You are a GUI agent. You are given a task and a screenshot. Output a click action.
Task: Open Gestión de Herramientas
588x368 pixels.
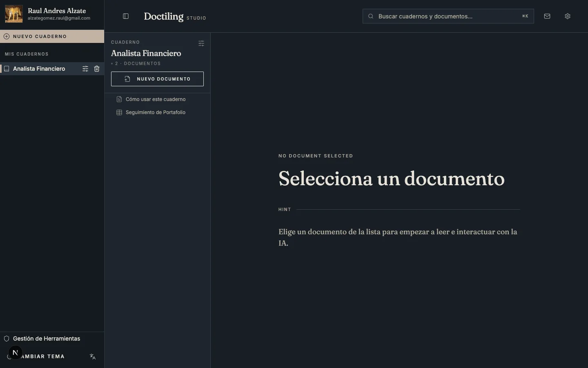click(52, 339)
